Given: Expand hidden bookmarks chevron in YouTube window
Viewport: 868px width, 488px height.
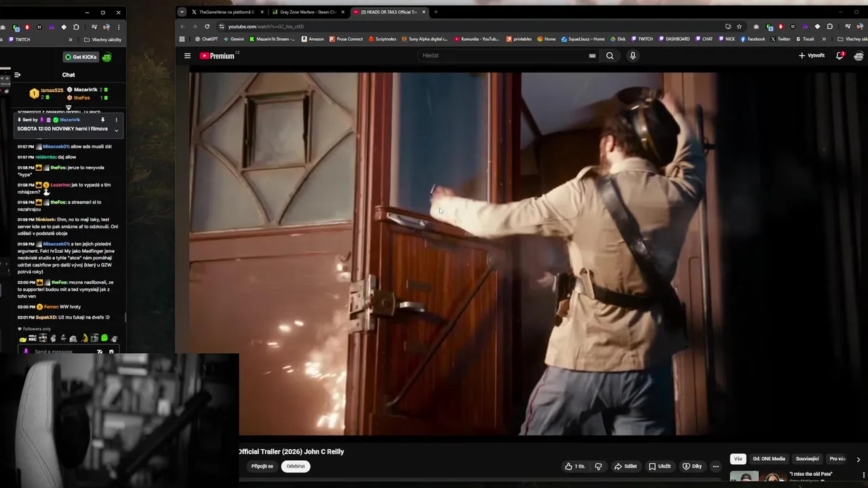Looking at the screenshot, I should pos(824,39).
